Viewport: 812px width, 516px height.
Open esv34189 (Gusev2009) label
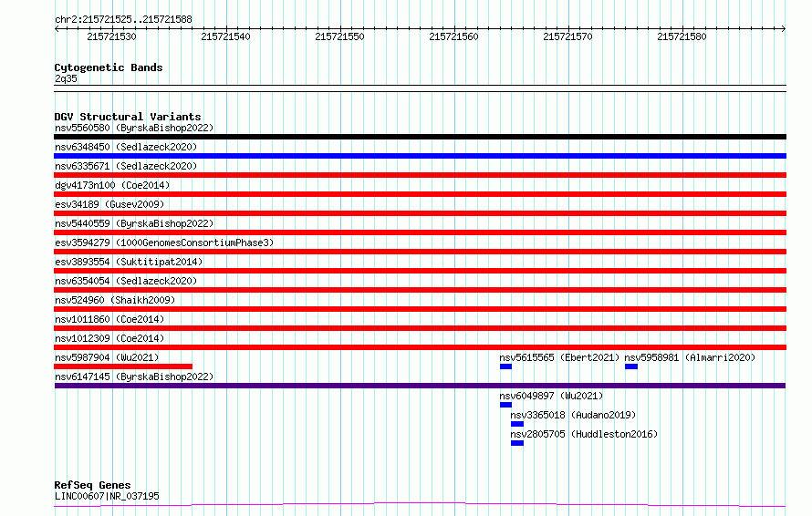109,204
